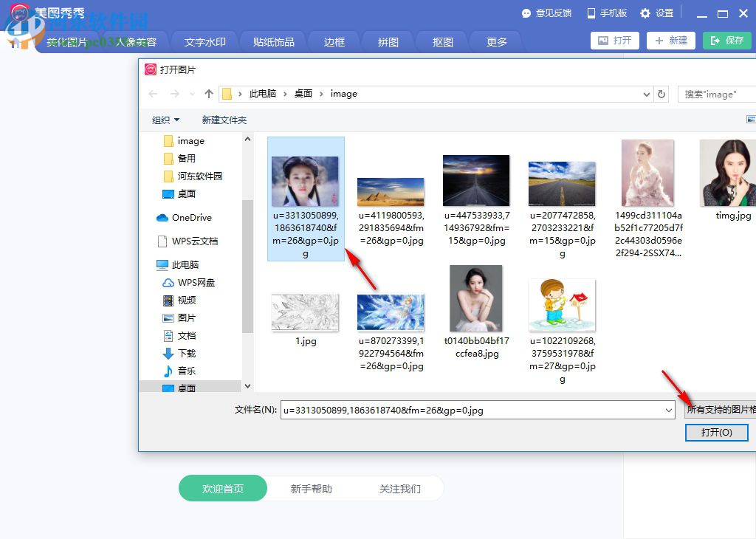Screen dimensions: 756x539
Task: Refresh the address bar with the refresh icon
Action: click(x=659, y=94)
